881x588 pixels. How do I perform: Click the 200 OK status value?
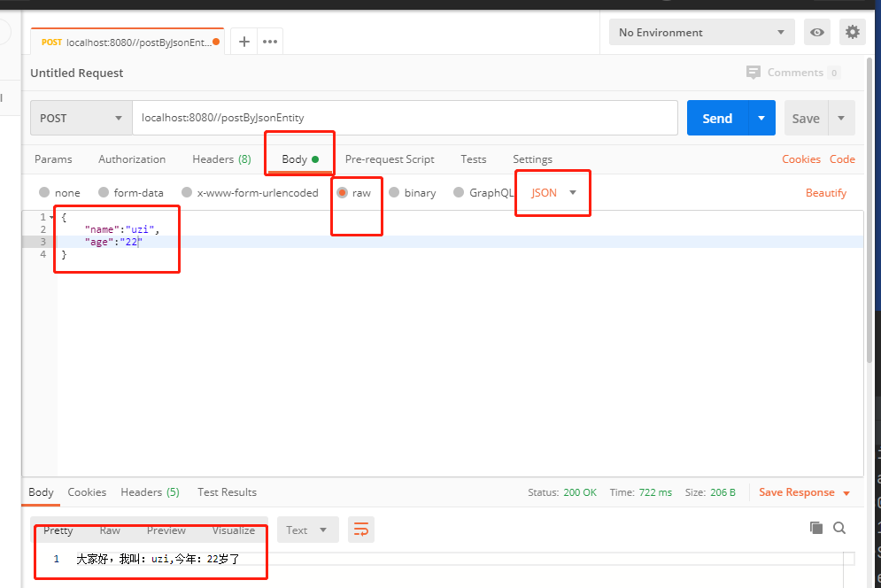click(x=580, y=492)
